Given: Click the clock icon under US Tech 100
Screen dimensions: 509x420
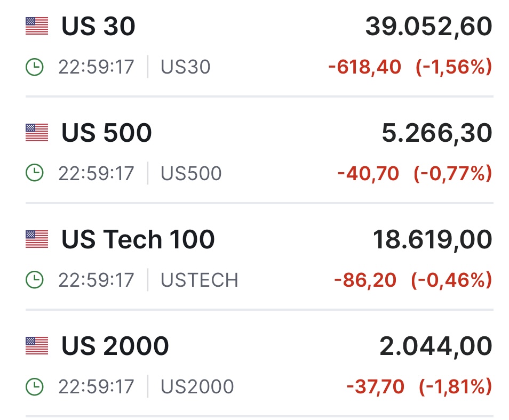Looking at the screenshot, I should point(35,280).
